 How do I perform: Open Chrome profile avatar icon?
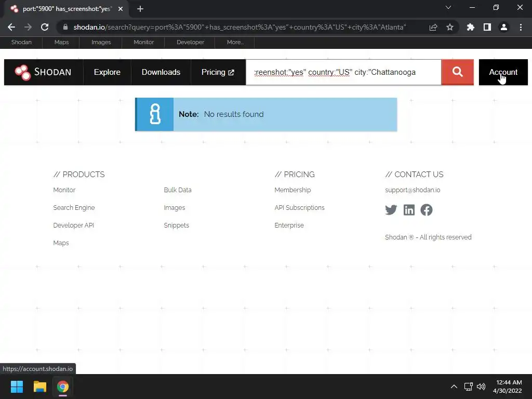pos(504,27)
